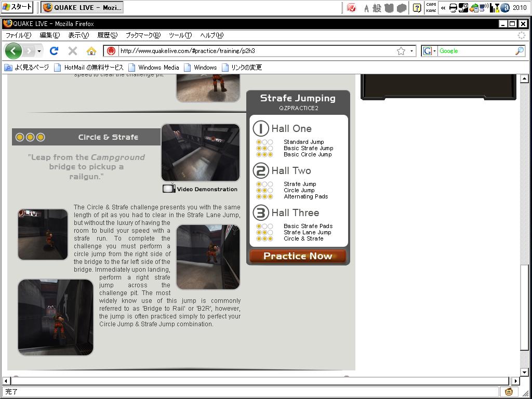Open the Windows bookmark
Screen dimensions: 532x399
[200, 67]
